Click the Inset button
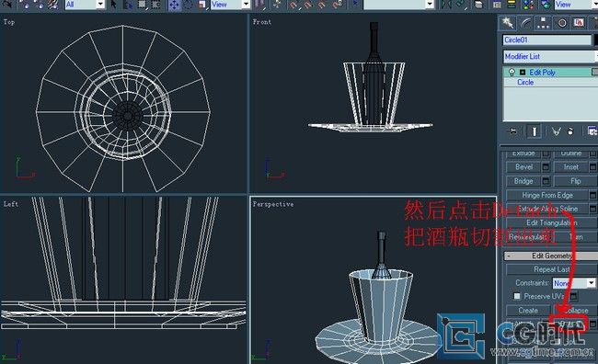The image size is (598, 364). 570,167
